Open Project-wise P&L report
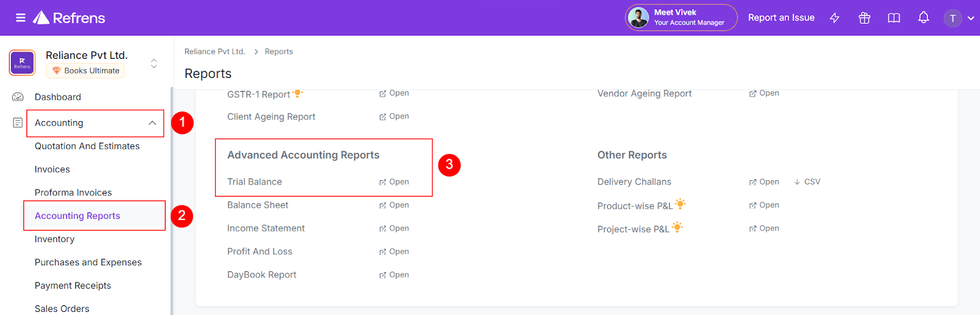This screenshot has height=315, width=980. (x=764, y=229)
